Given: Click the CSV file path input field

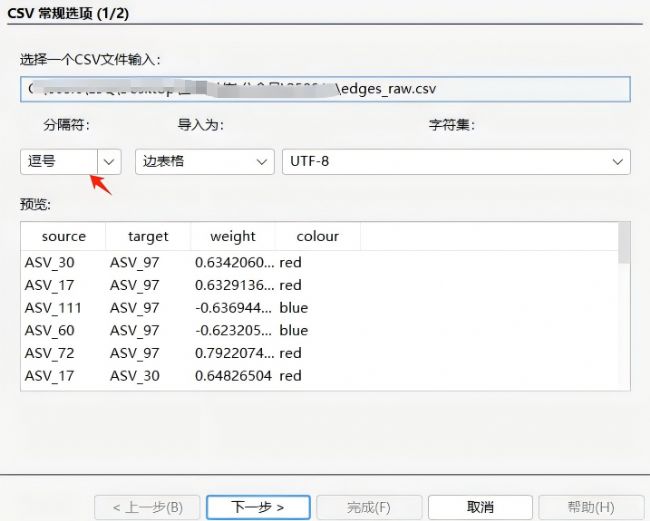Looking at the screenshot, I should coord(325,89).
